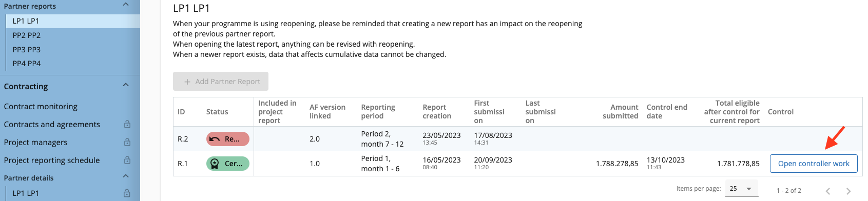This screenshot has height=201, width=868.
Task: Click the reopened status badge for R.2
Action: (x=228, y=139)
